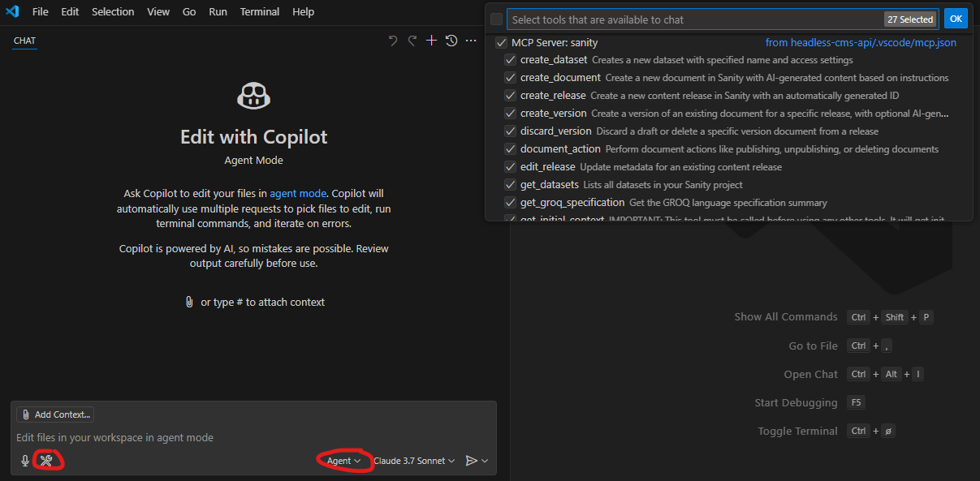The image size is (980, 481).
Task: Click OK to confirm tool selection
Action: point(956,18)
